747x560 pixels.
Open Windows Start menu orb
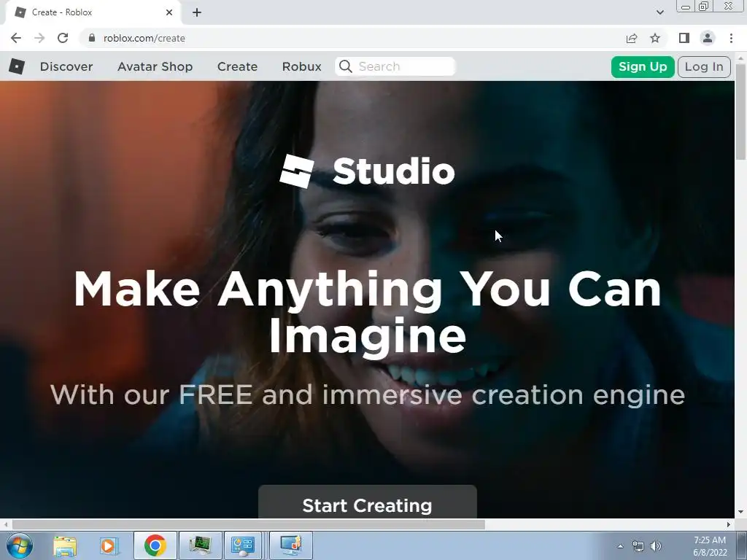[x=20, y=545]
